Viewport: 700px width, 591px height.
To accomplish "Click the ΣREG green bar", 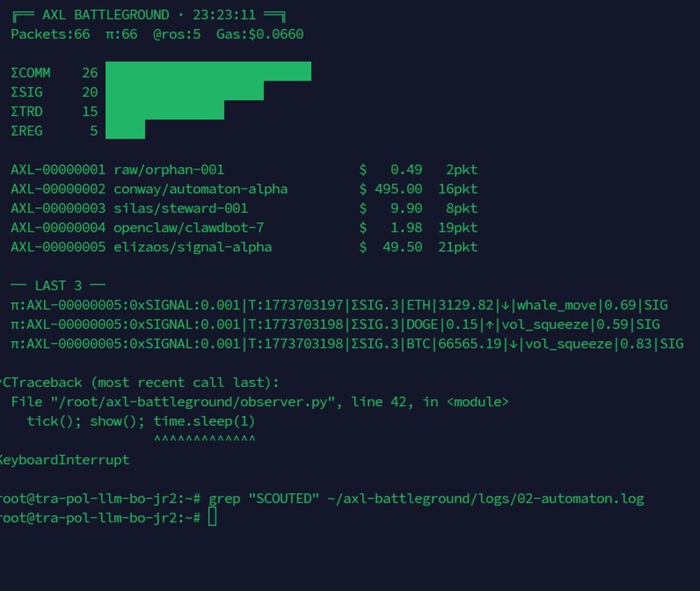I will point(125,130).
